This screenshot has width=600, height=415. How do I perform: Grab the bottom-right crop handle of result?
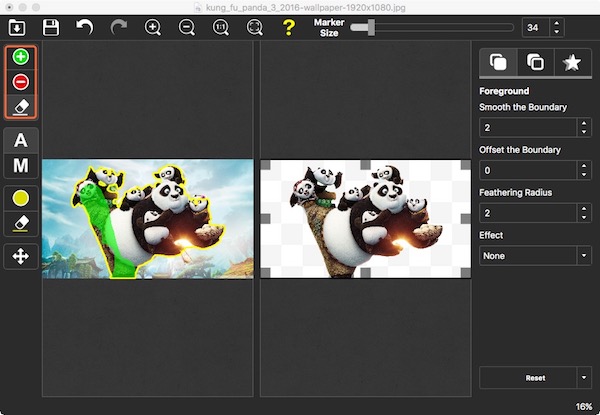(466, 273)
